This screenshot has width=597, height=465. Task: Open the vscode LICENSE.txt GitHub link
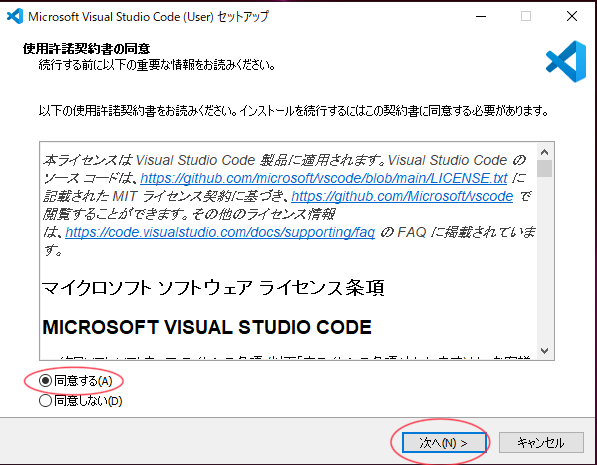tap(324, 178)
